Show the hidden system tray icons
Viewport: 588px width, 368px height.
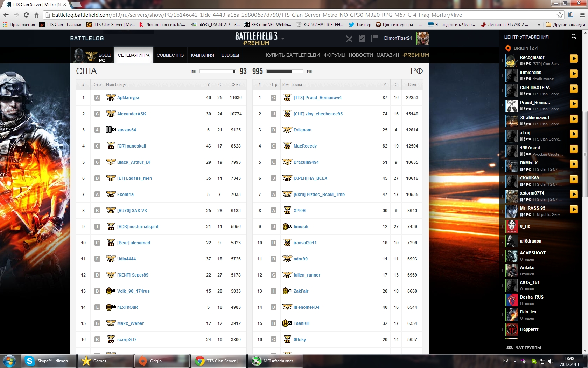[515, 361]
